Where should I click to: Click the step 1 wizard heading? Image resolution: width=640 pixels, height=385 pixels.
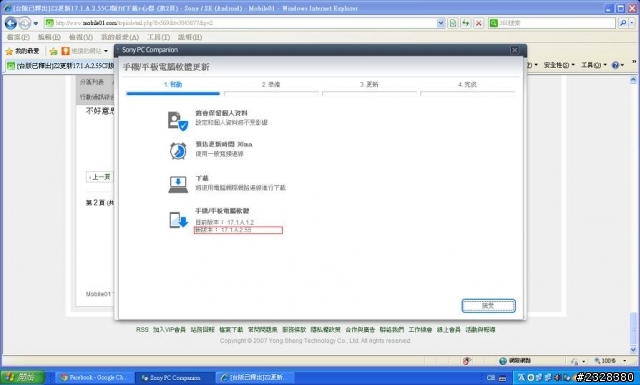pyautogui.click(x=173, y=85)
